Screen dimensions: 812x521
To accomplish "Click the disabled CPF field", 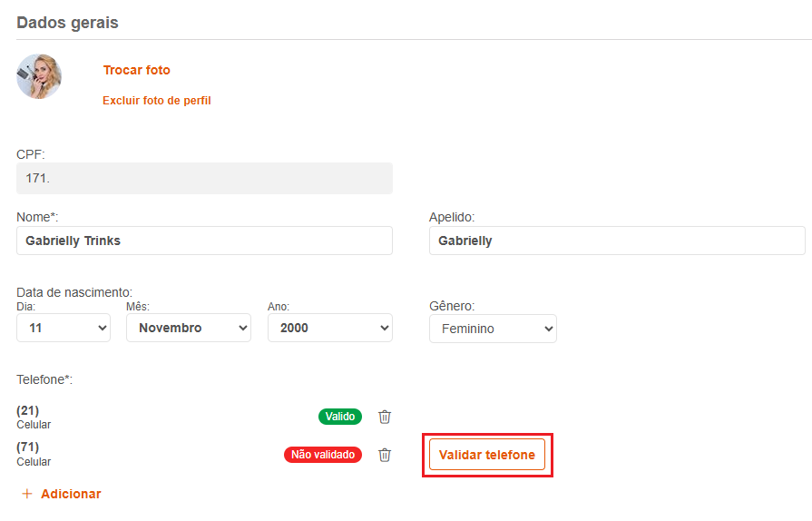I will coord(204,178).
